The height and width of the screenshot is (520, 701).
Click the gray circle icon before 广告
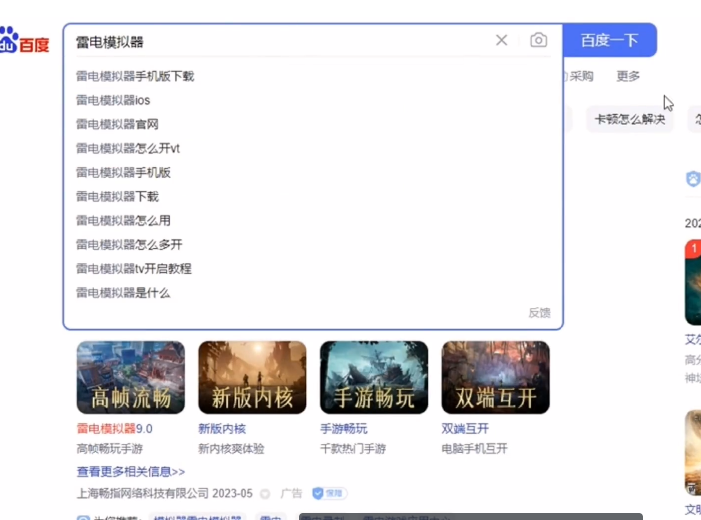coord(265,494)
